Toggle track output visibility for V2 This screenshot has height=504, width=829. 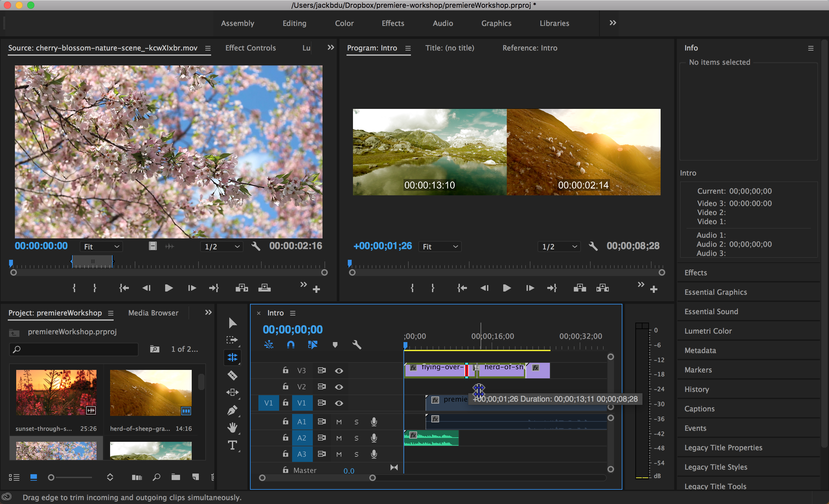(x=339, y=386)
